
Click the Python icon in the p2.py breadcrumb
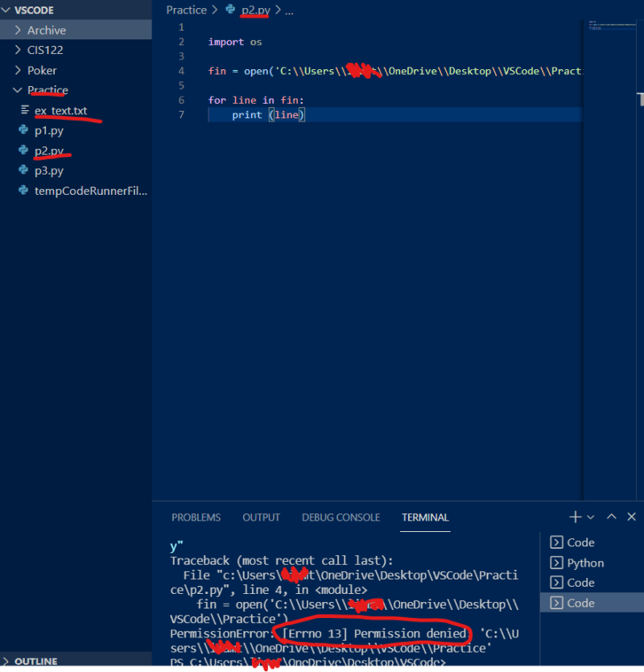click(x=229, y=10)
